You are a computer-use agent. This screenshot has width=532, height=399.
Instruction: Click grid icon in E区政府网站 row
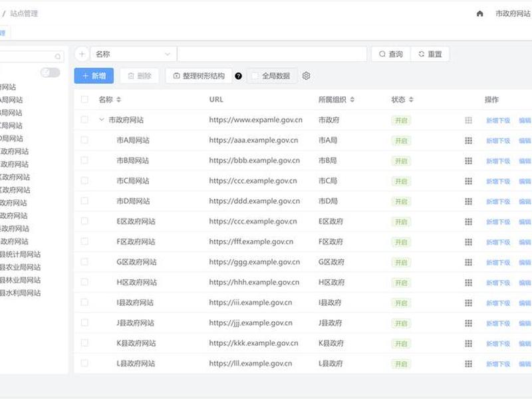[469, 222]
